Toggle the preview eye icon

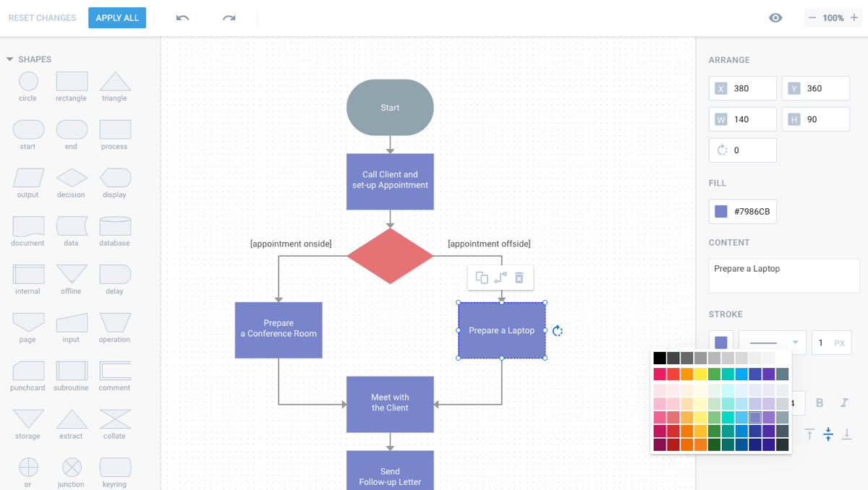tap(775, 17)
